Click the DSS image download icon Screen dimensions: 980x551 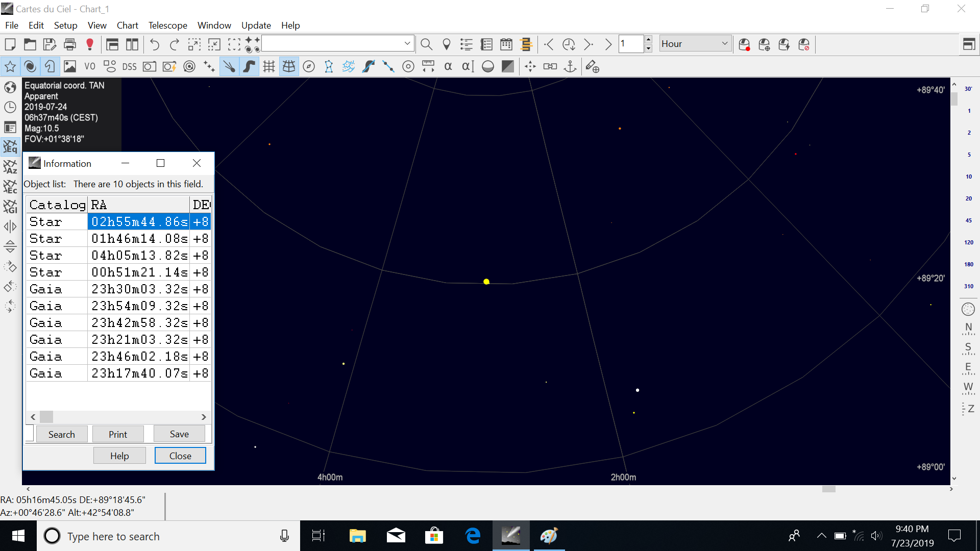[x=129, y=67]
